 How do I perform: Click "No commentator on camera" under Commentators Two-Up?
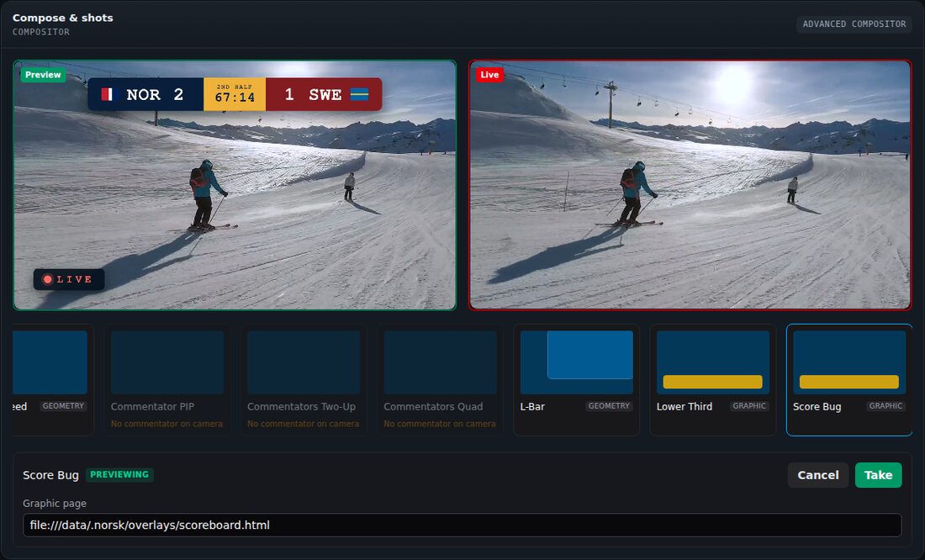(304, 424)
